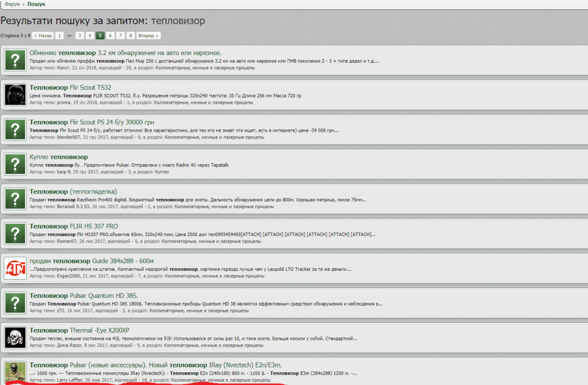The height and width of the screenshot is (385, 588).
Task: Open thread Pulsar (новые аксессуары) IRay E2n/E3m
Action: pos(156,365)
